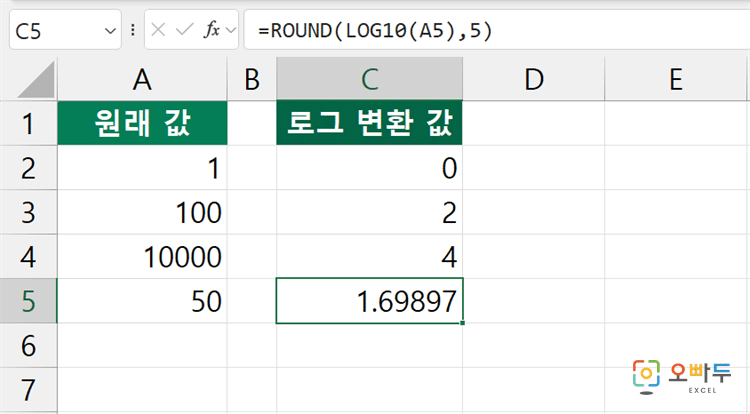Select row 4 header
Viewport: 750px width, 414px height.
(28, 257)
